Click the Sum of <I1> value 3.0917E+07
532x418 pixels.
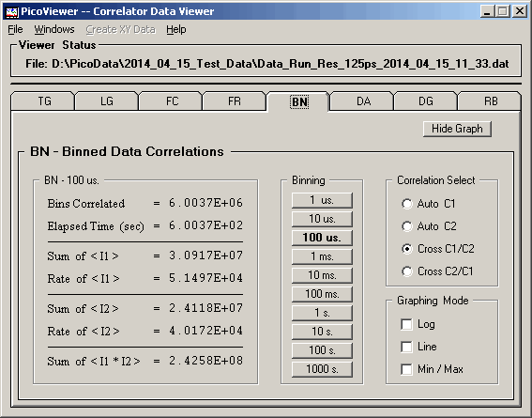(x=205, y=255)
